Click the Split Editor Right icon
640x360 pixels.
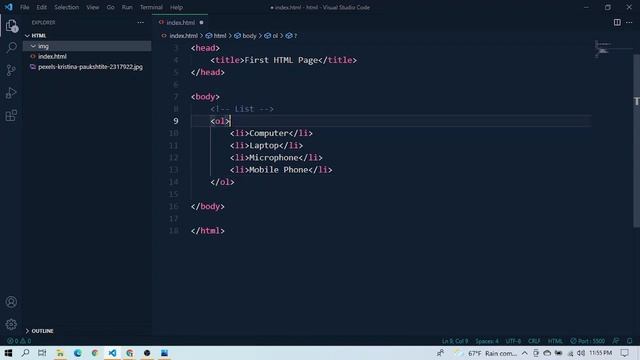(617, 22)
